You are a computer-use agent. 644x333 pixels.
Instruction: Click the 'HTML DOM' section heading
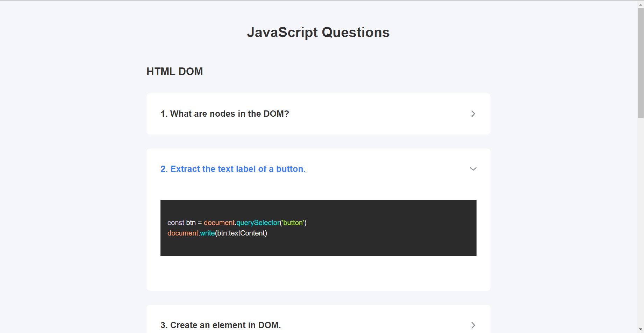click(174, 72)
